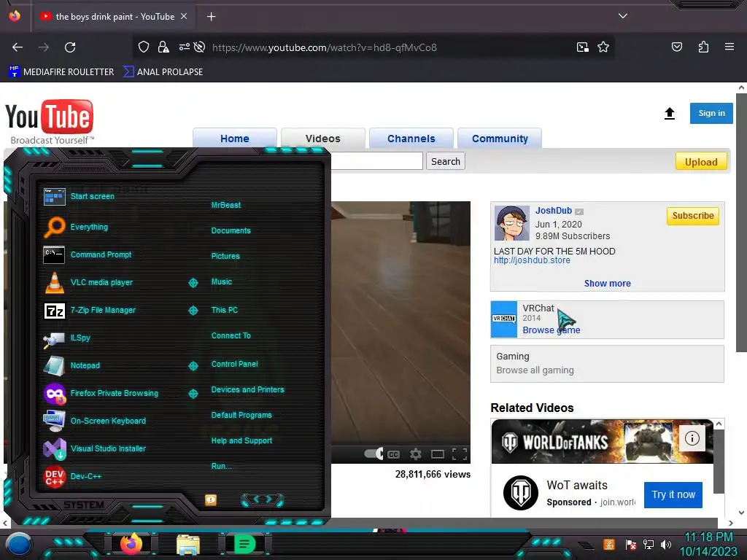Open joshdub.store link
The image size is (747, 560).
tap(532, 260)
